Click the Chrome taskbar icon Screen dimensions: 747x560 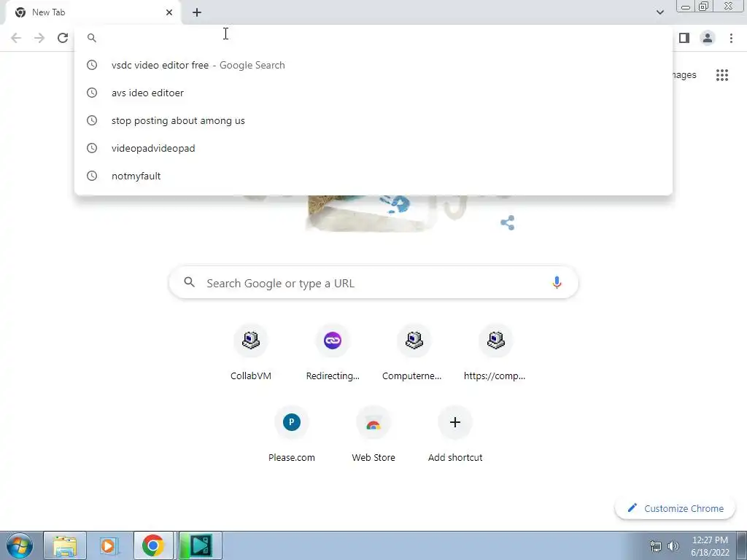(153, 545)
